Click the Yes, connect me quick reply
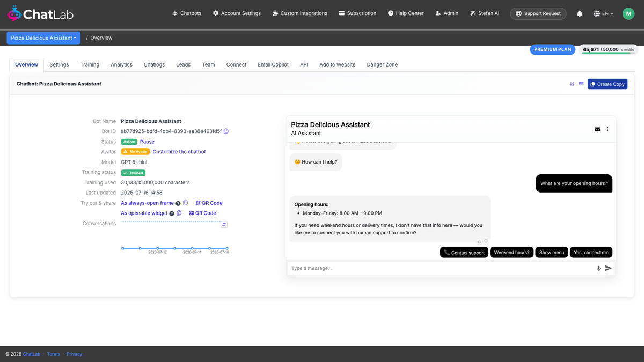Image resolution: width=644 pixels, height=362 pixels. [x=591, y=253]
